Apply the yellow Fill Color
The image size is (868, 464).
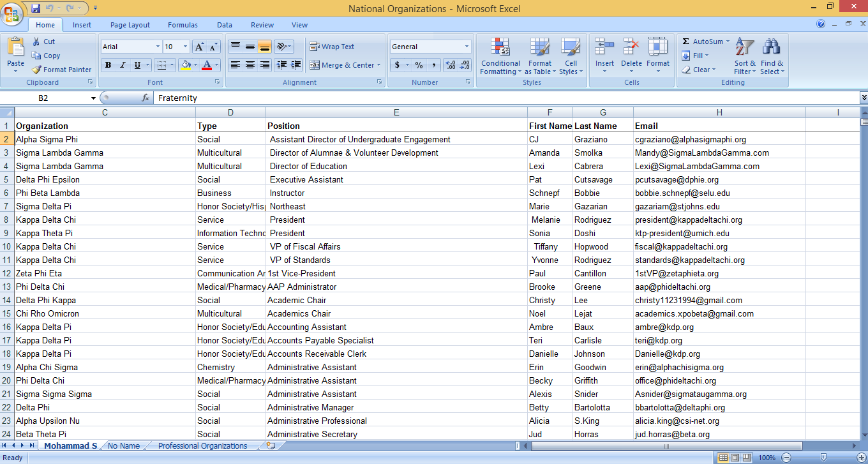tap(186, 65)
